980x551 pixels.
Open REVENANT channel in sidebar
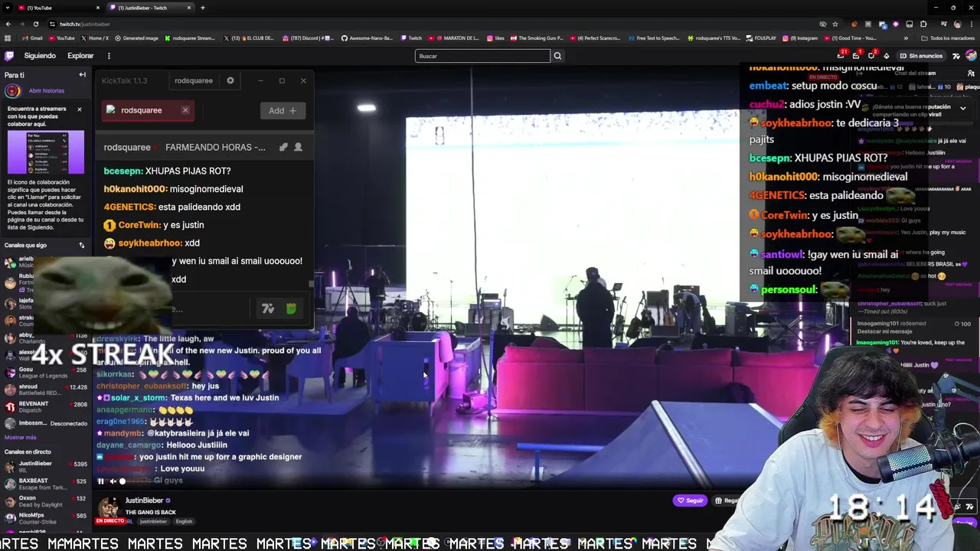pyautogui.click(x=46, y=406)
